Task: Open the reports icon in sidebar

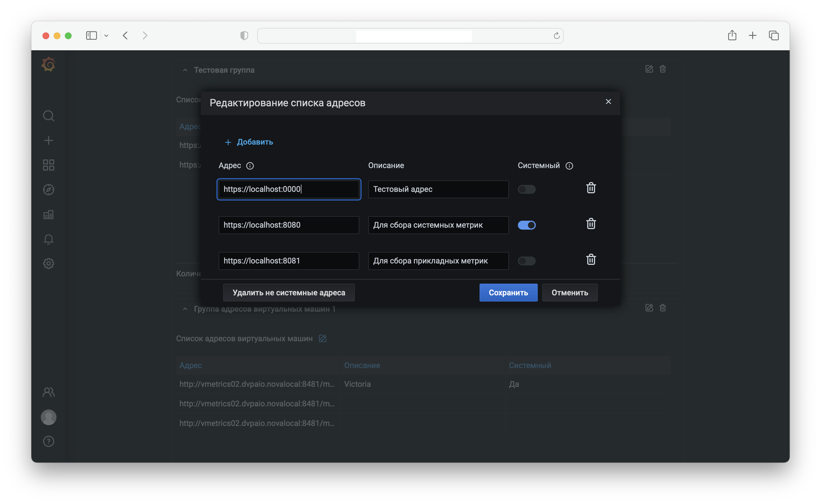Action: [x=49, y=214]
